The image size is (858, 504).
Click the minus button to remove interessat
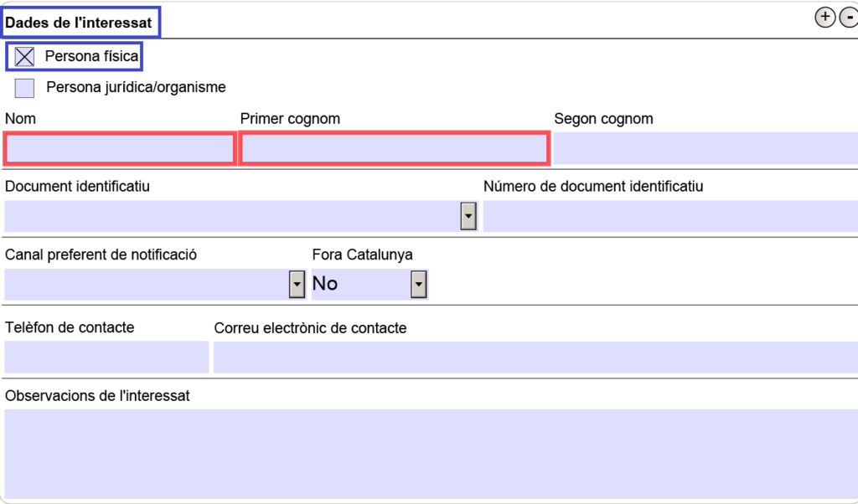849,17
